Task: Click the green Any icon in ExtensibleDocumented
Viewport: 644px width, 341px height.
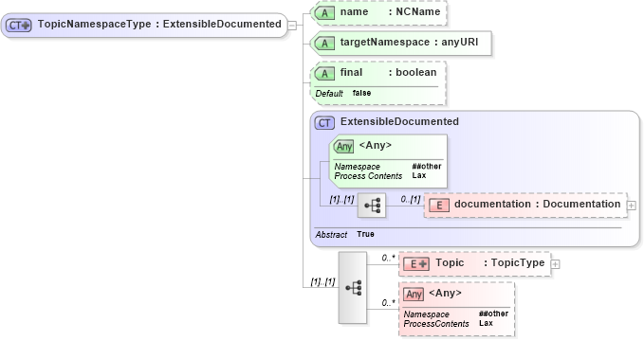Action: (x=343, y=147)
